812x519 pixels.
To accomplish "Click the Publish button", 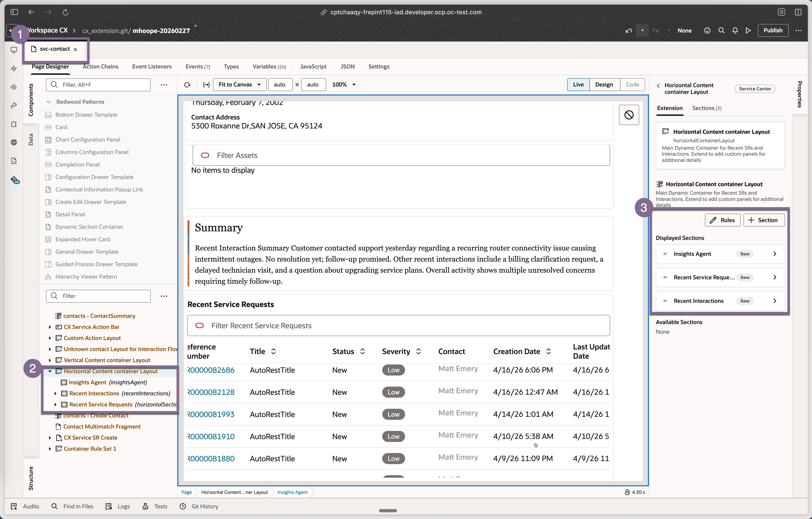I will point(773,30).
